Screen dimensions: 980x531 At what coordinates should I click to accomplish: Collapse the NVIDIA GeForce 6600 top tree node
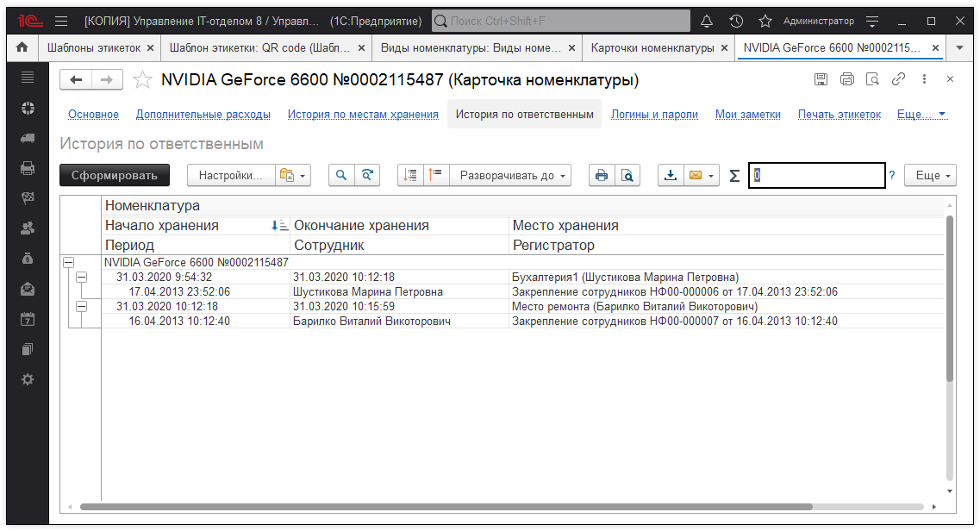[x=69, y=262]
